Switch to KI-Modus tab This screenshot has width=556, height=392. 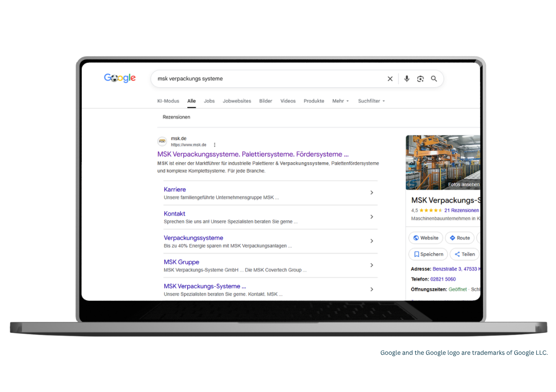pos(168,101)
